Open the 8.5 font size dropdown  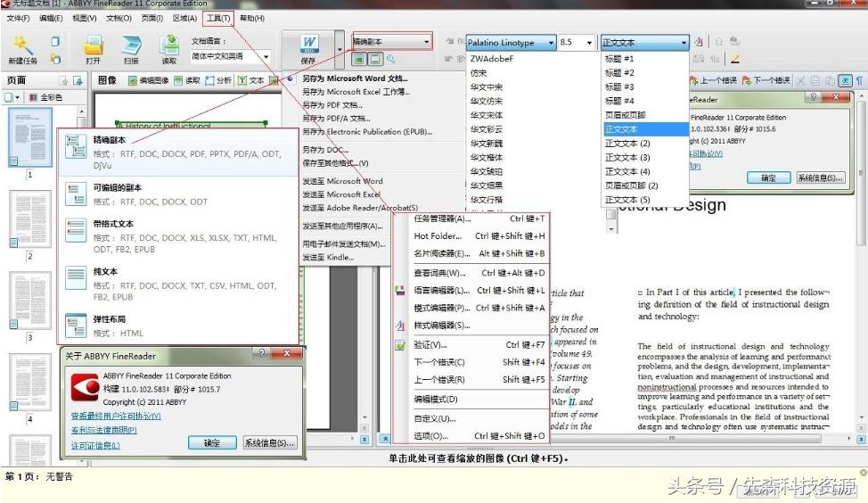576,42
